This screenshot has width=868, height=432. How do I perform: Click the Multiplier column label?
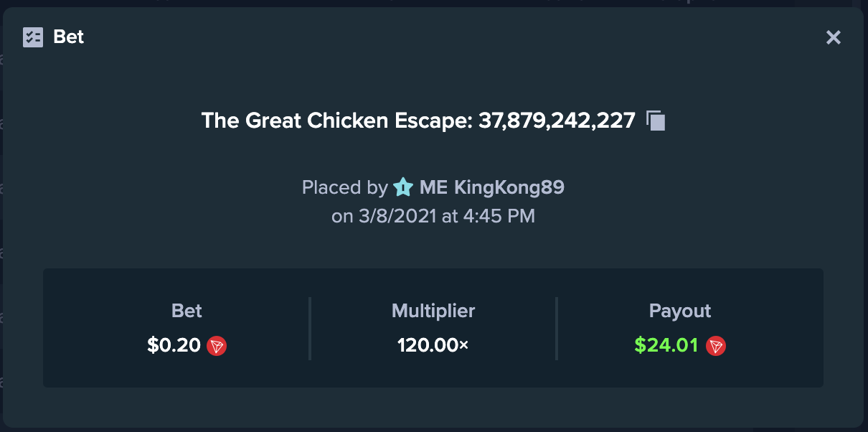[x=433, y=311]
